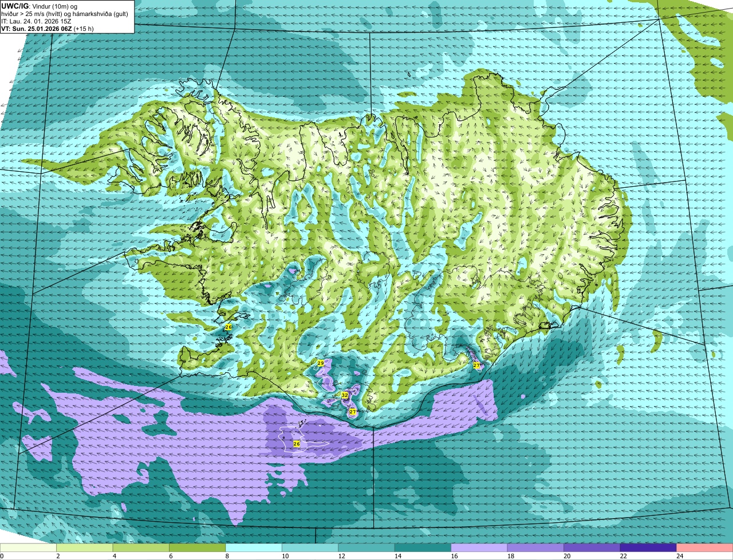Click the above-24 m/s salmon pink legend swatch
This screenshot has width=733, height=560.
coord(705,547)
